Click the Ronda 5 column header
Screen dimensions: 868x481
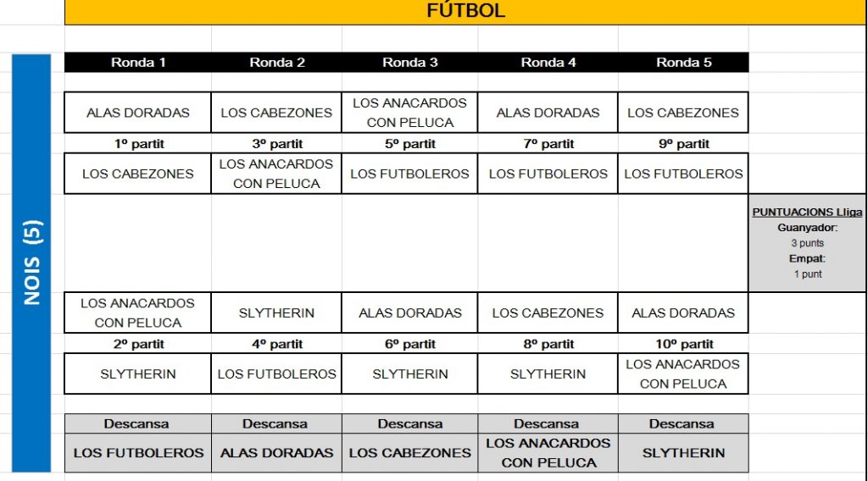click(x=683, y=63)
